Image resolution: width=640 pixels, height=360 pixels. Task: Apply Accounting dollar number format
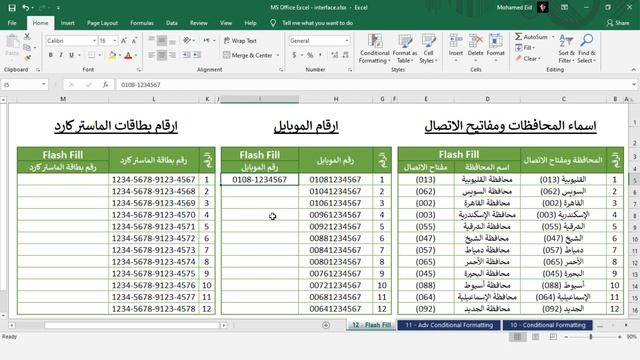tap(294, 55)
